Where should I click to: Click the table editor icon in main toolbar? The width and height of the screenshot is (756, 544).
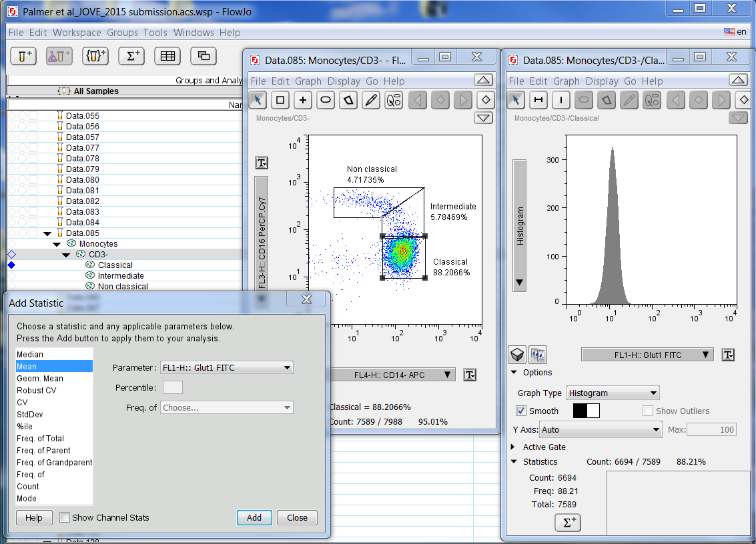click(167, 57)
